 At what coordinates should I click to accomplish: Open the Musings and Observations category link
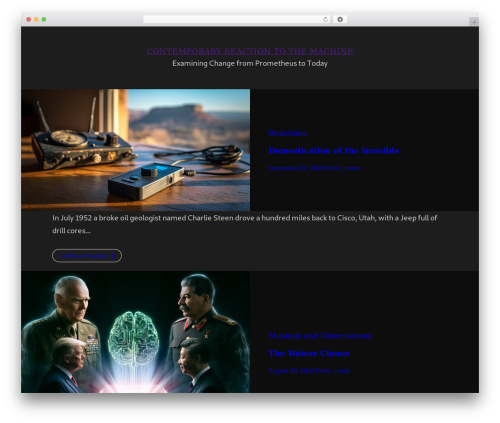pyautogui.click(x=320, y=336)
